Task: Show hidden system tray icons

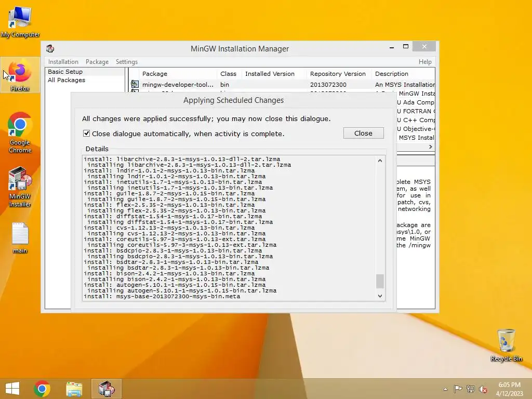Action: click(445, 389)
